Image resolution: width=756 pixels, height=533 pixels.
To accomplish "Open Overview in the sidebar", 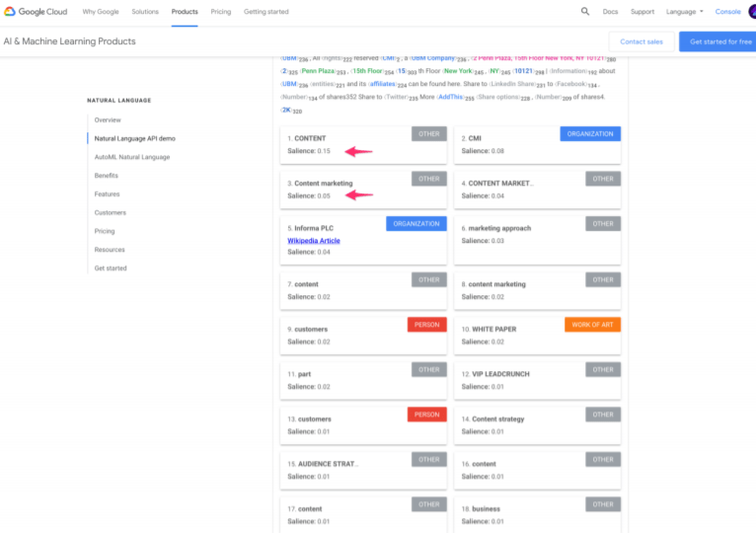I will point(108,120).
